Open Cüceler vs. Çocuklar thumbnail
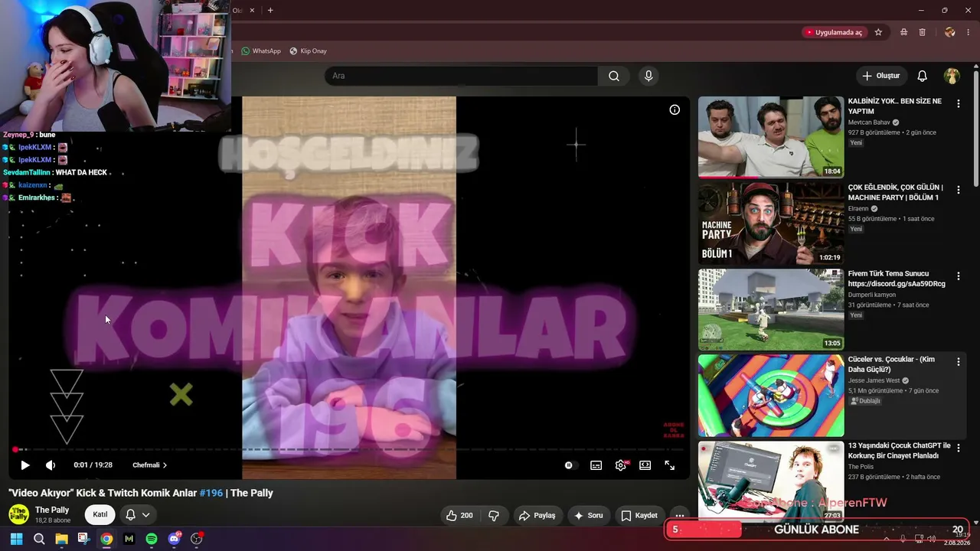980x551 pixels. coord(771,396)
